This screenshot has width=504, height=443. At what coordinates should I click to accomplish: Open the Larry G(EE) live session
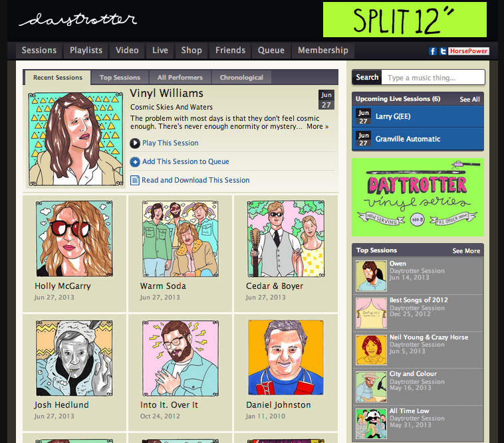click(x=418, y=116)
